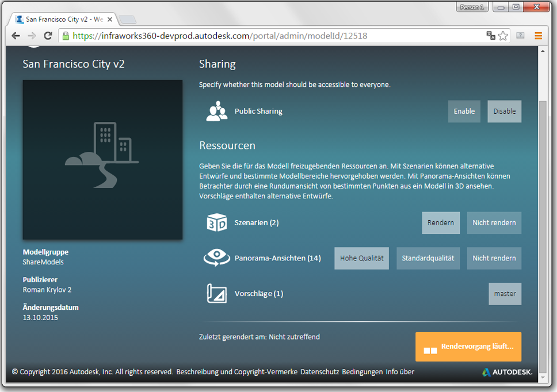The width and height of the screenshot is (557, 392).
Task: Click the Public Sharing label
Action: [x=258, y=112]
